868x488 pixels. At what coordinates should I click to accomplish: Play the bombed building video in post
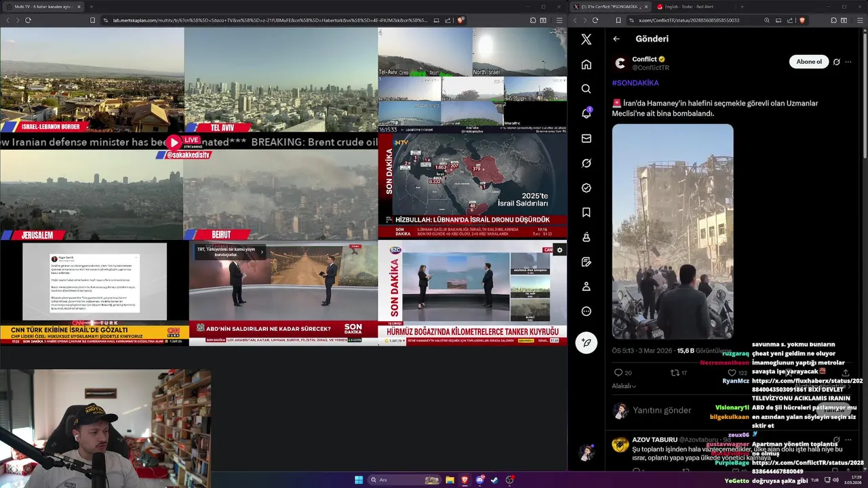[673, 231]
